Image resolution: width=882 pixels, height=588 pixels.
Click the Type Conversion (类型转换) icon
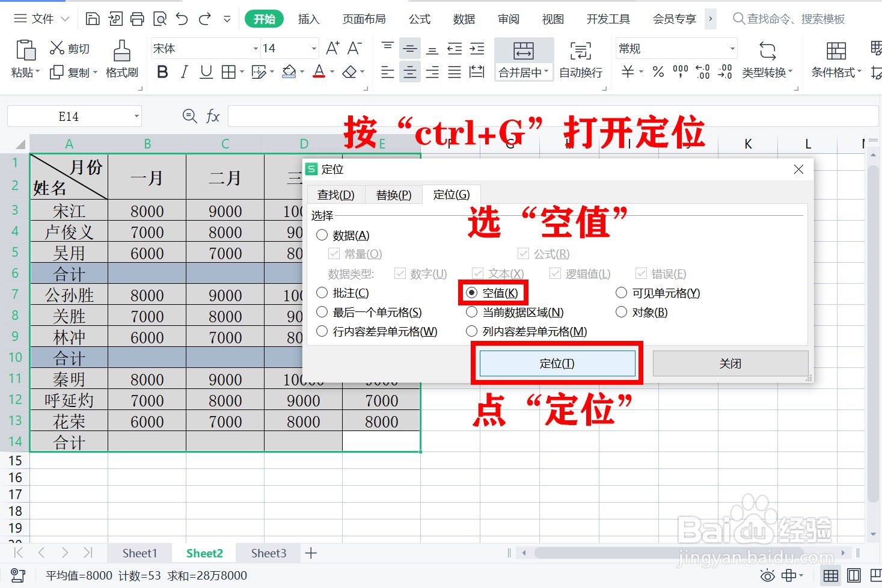point(768,51)
